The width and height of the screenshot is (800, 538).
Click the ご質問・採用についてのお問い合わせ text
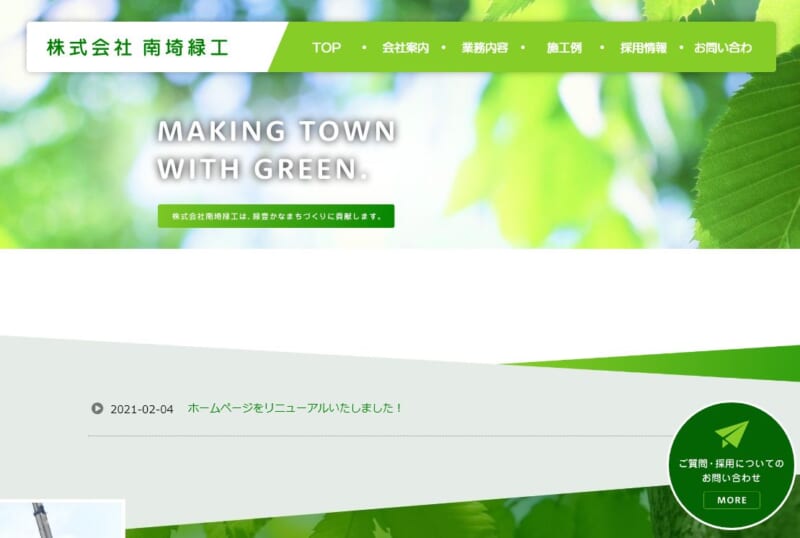click(x=731, y=471)
